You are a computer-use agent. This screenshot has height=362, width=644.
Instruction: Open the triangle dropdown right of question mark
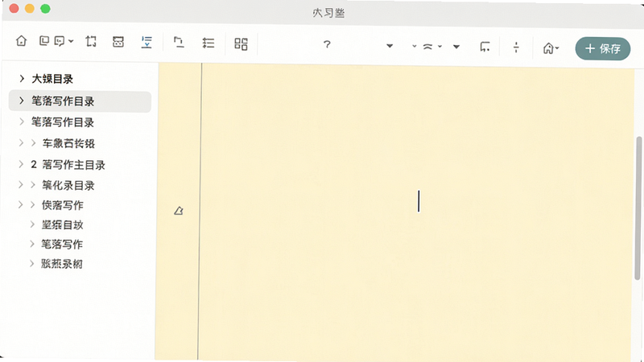(x=390, y=46)
